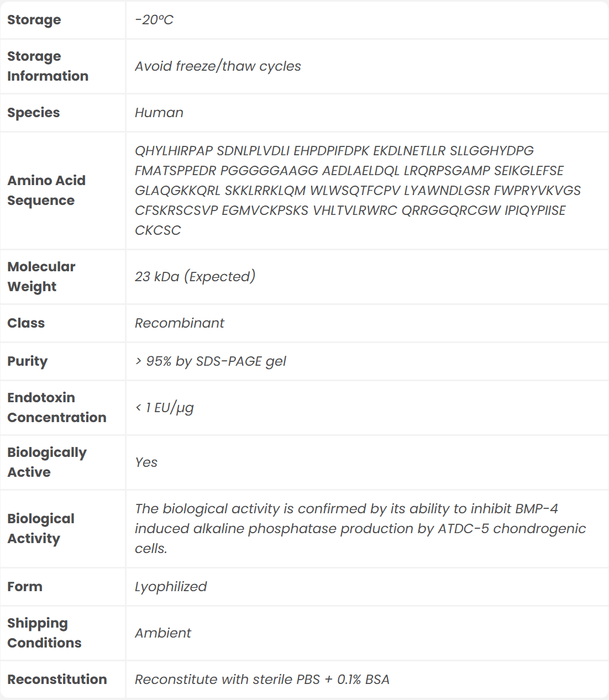
Task: Click the Endotoxin Concentration label
Action: [x=56, y=408]
